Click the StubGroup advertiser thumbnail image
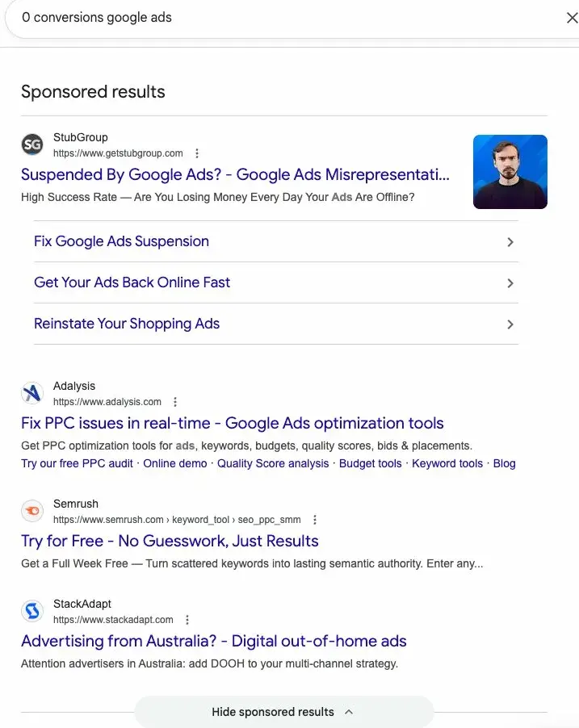The height and width of the screenshot is (728, 579). pos(510,171)
